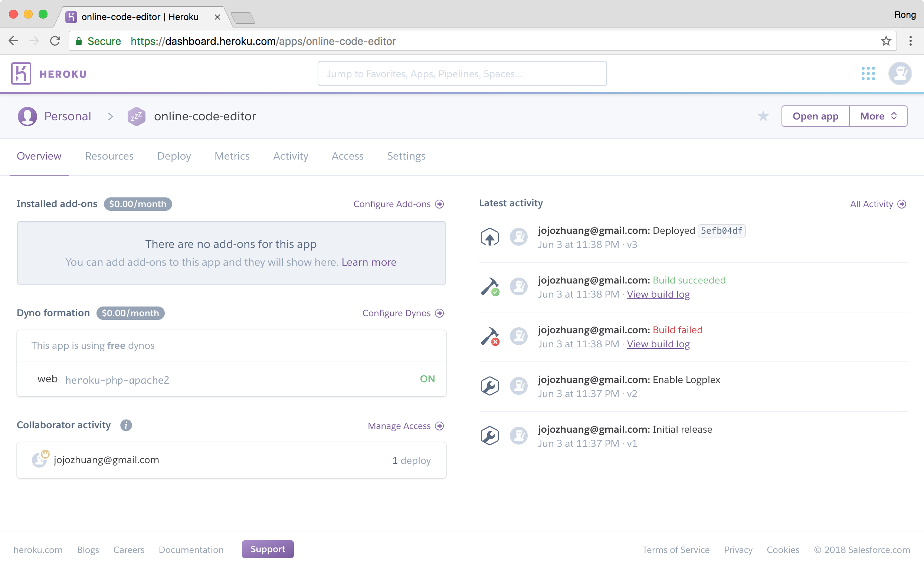Screen dimensions: 924x567
Task: Click the wrench icon beside Enable Logplex
Action: pos(490,386)
